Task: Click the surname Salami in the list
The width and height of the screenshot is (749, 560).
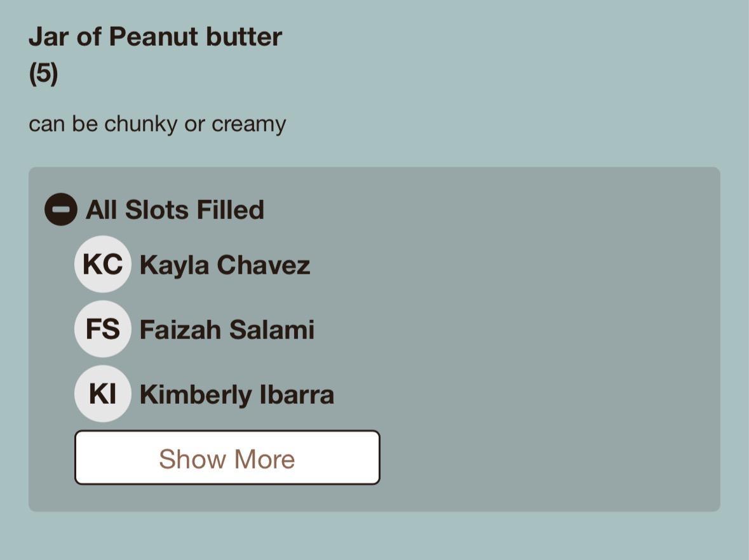Action: coord(271,330)
